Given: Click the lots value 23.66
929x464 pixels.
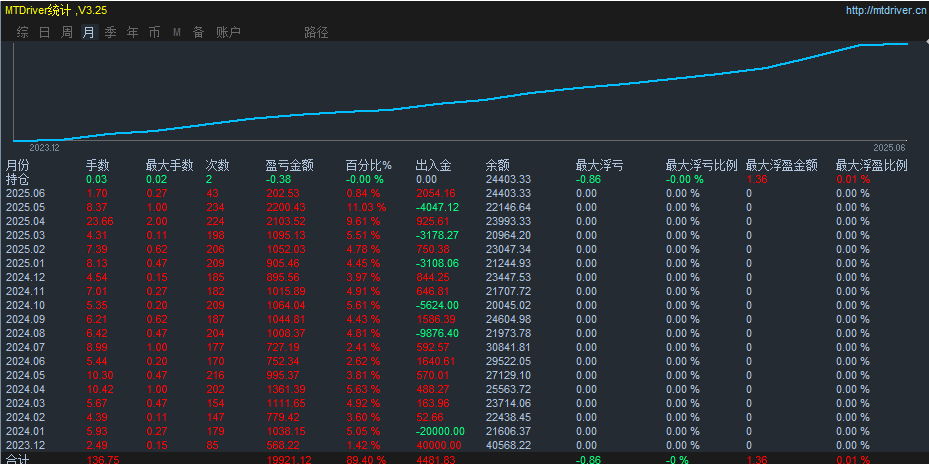Looking at the screenshot, I should [100, 221].
